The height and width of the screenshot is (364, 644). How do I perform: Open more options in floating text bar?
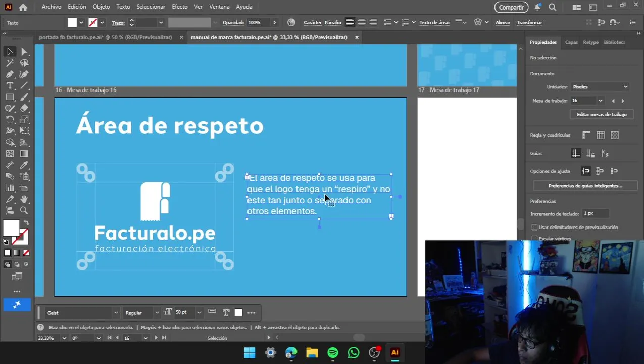pyautogui.click(x=252, y=313)
